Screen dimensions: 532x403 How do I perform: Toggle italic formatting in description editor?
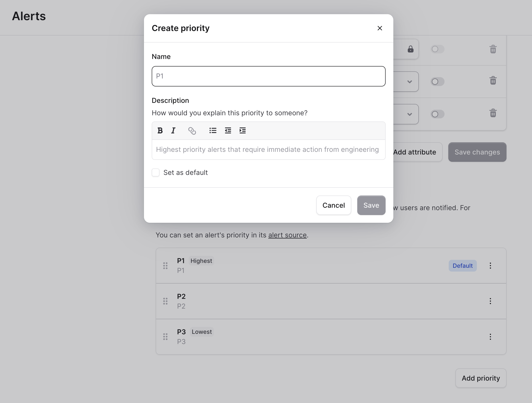tap(173, 131)
